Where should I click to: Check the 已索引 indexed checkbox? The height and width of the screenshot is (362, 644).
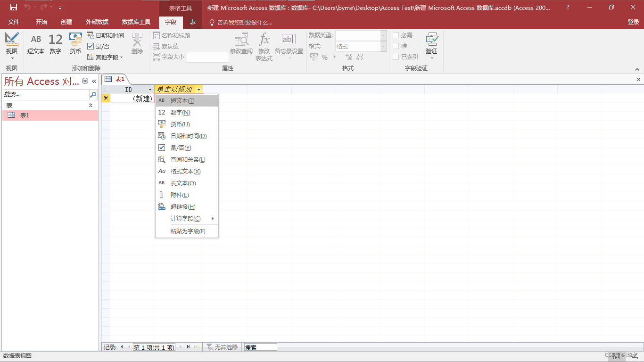click(396, 57)
